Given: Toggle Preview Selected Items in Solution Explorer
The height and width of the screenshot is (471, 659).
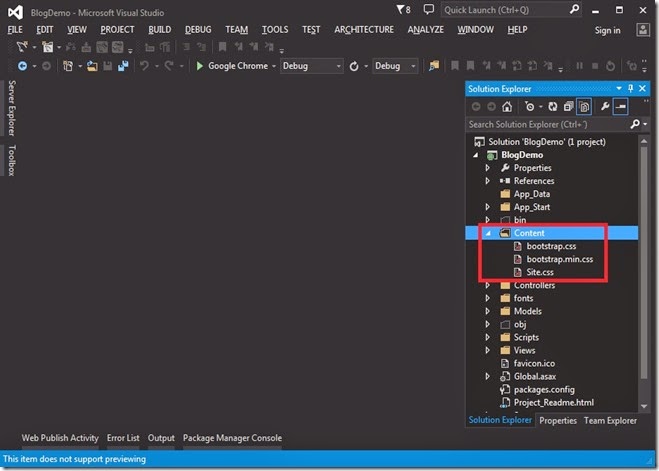Looking at the screenshot, I should 620,107.
